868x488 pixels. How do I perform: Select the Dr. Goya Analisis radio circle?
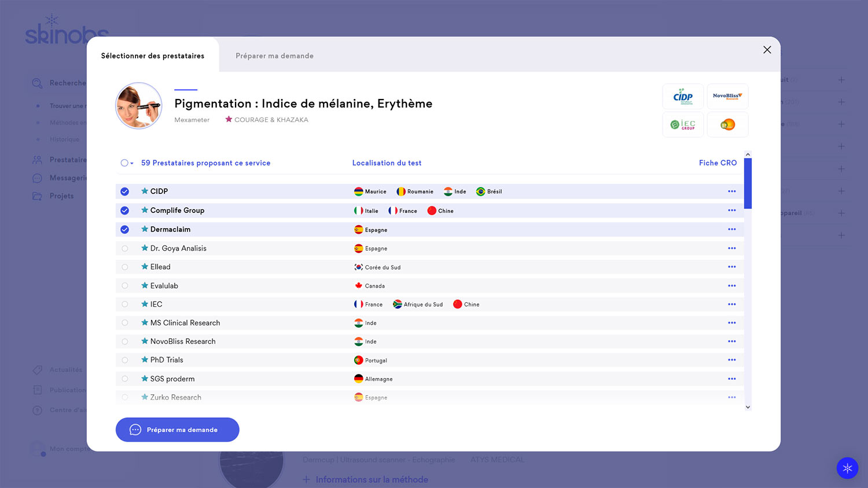coord(124,248)
